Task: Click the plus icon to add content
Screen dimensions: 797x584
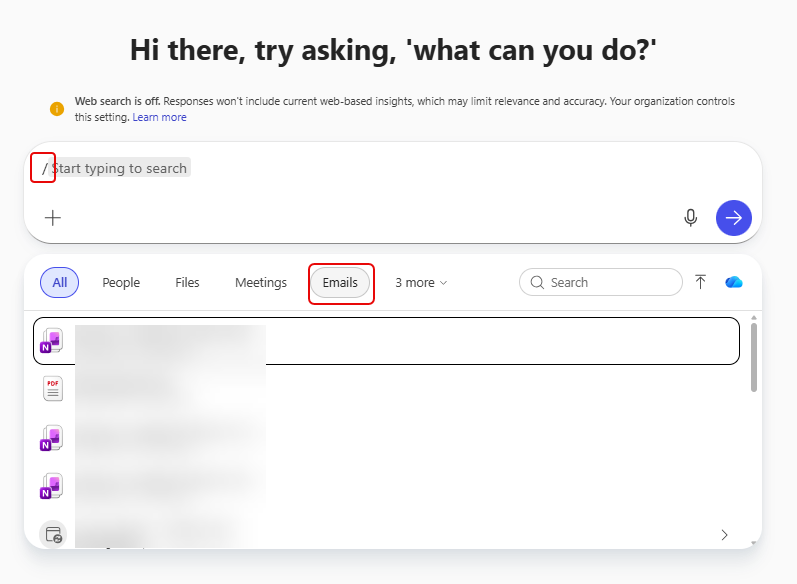Action: [53, 218]
